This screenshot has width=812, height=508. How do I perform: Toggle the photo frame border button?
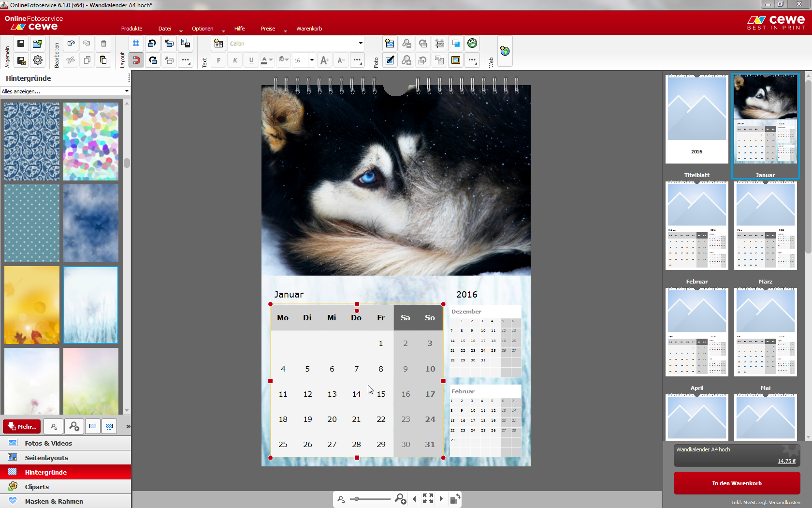point(456,60)
